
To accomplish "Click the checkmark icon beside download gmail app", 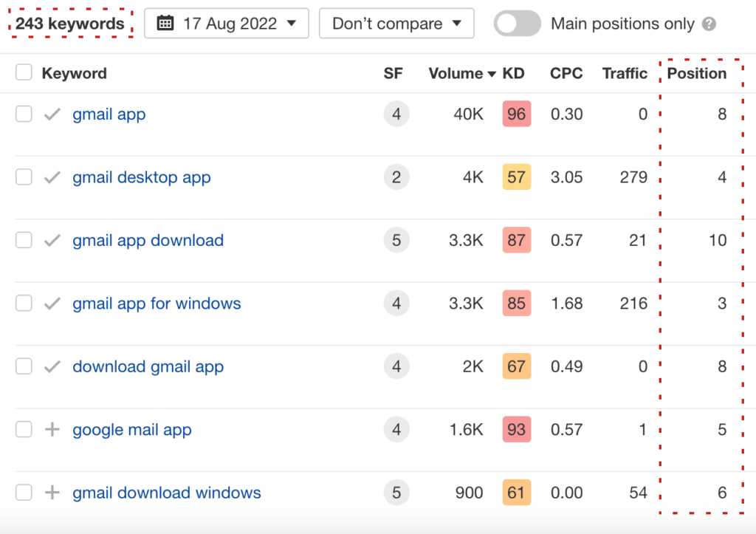I will click(x=52, y=367).
